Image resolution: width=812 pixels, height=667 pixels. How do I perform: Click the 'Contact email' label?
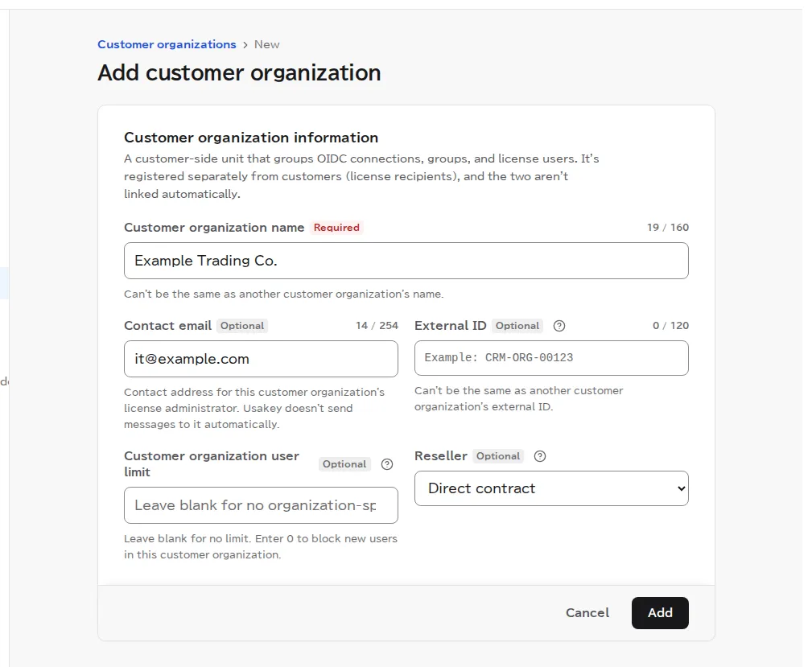click(167, 326)
